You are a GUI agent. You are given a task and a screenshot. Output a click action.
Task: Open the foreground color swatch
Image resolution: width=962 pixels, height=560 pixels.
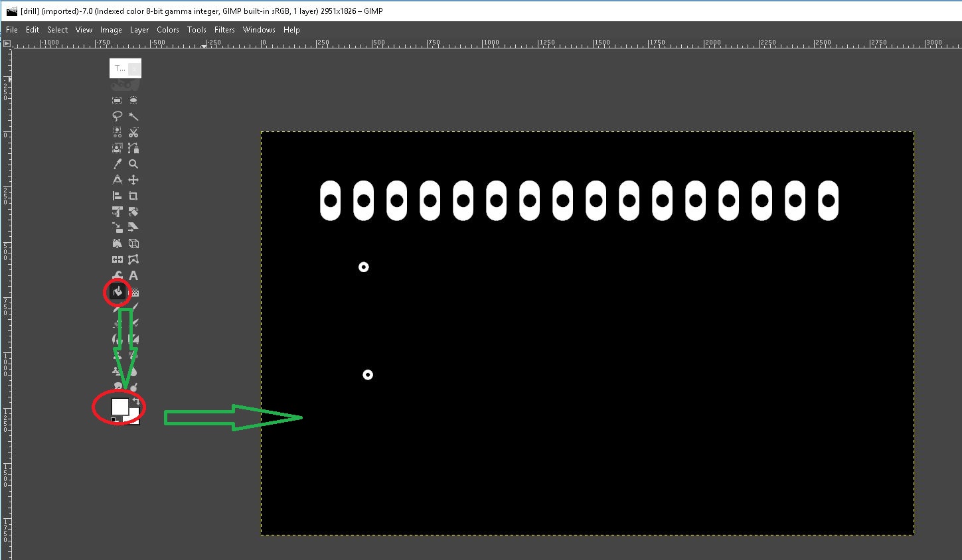pos(120,406)
